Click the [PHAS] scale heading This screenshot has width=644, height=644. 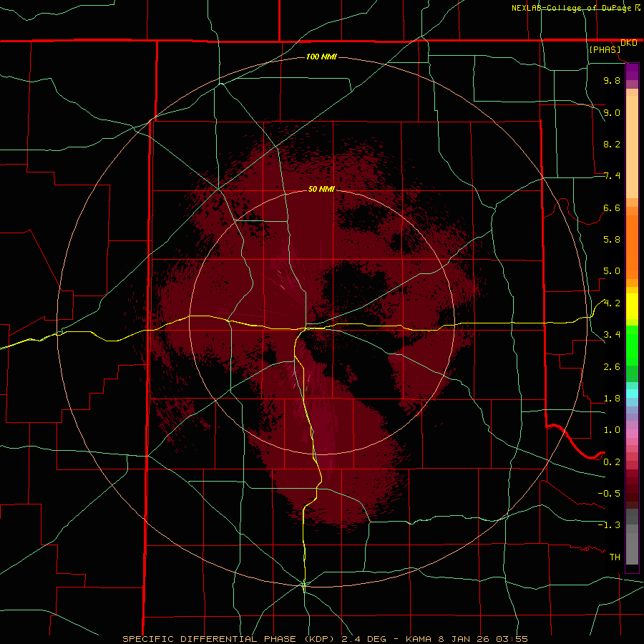tap(605, 49)
